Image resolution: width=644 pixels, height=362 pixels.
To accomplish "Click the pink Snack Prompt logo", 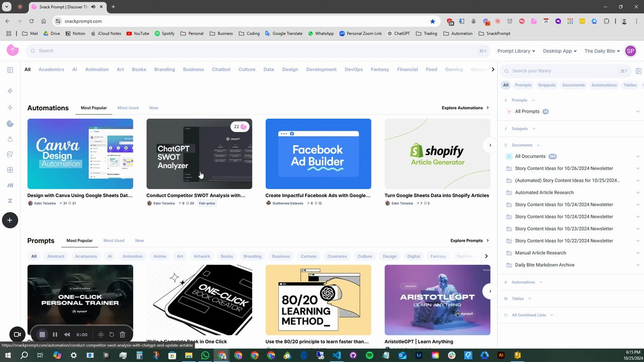I will coord(13,50).
